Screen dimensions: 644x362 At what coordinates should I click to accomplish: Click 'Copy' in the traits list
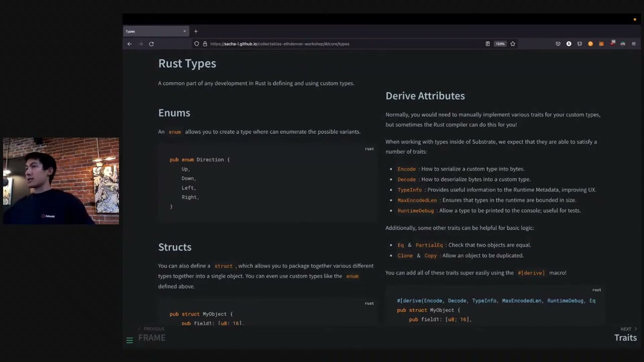431,256
